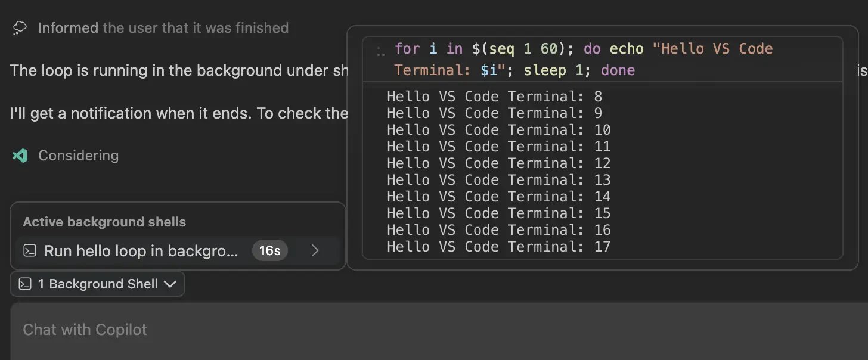868x360 pixels.
Task: Click the 16s elapsed time badge
Action: click(270, 251)
